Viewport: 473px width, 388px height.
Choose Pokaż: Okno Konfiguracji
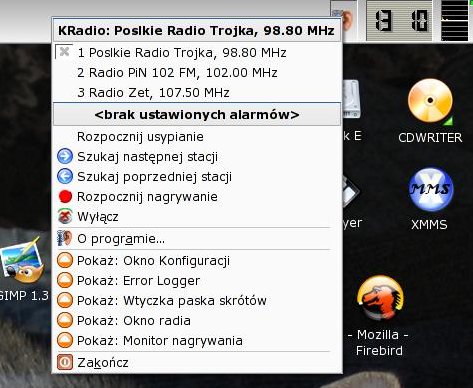pyautogui.click(x=197, y=261)
